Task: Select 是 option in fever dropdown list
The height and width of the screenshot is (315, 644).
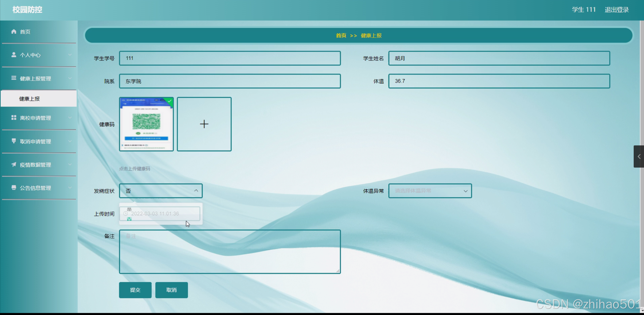Action: [129, 209]
